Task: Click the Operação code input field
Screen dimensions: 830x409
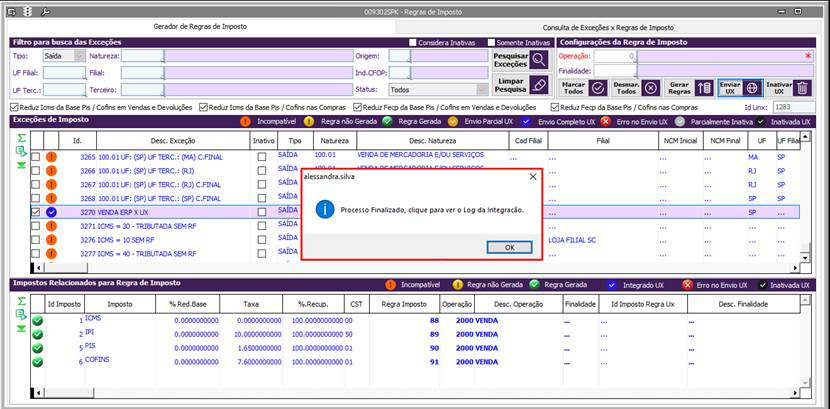Action: [615, 56]
